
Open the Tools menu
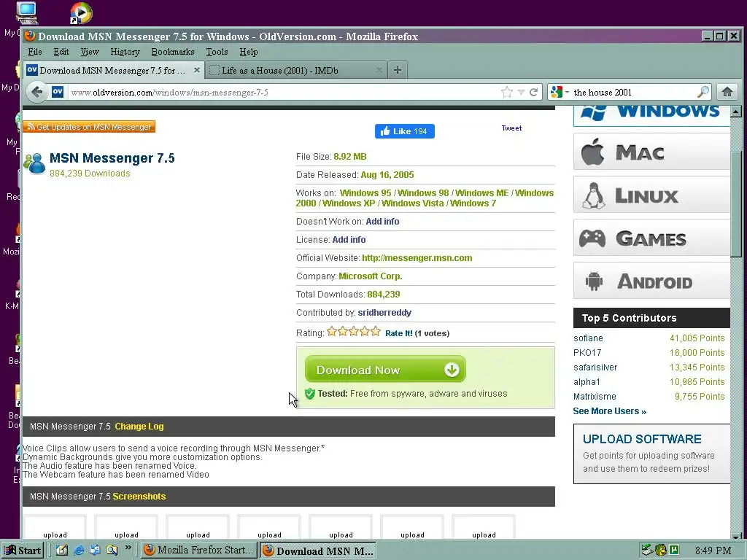(217, 52)
